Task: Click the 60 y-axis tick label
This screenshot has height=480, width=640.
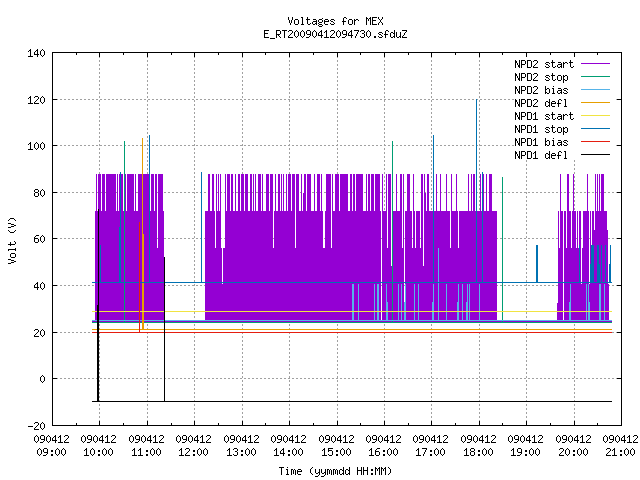Action: pos(39,239)
